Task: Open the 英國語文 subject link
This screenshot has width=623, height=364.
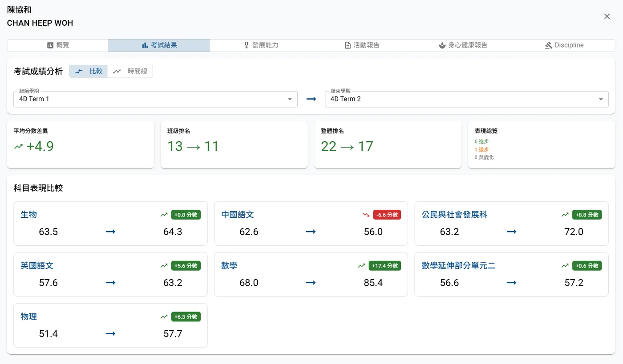Action: pos(37,266)
